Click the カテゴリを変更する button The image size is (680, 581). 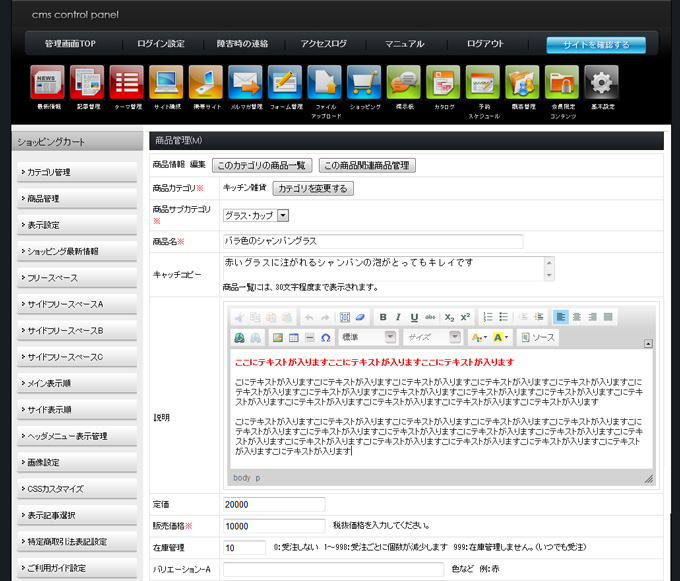(x=313, y=188)
